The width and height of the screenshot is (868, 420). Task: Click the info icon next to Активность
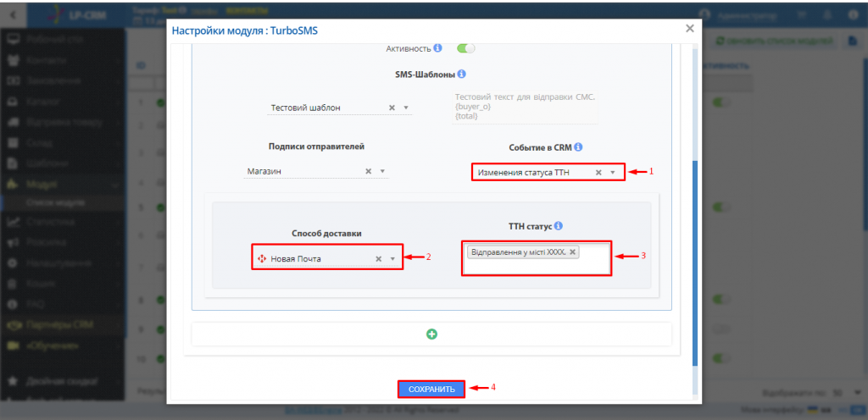tap(437, 48)
